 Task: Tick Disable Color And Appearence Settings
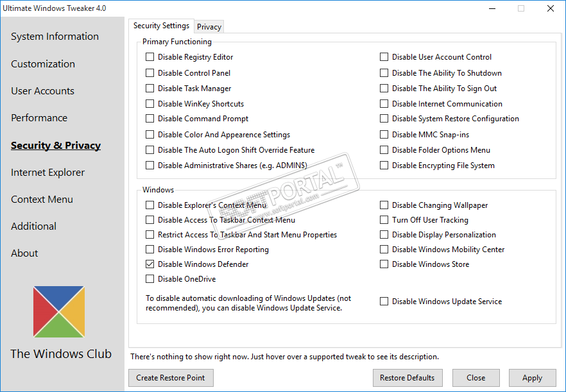(x=150, y=135)
